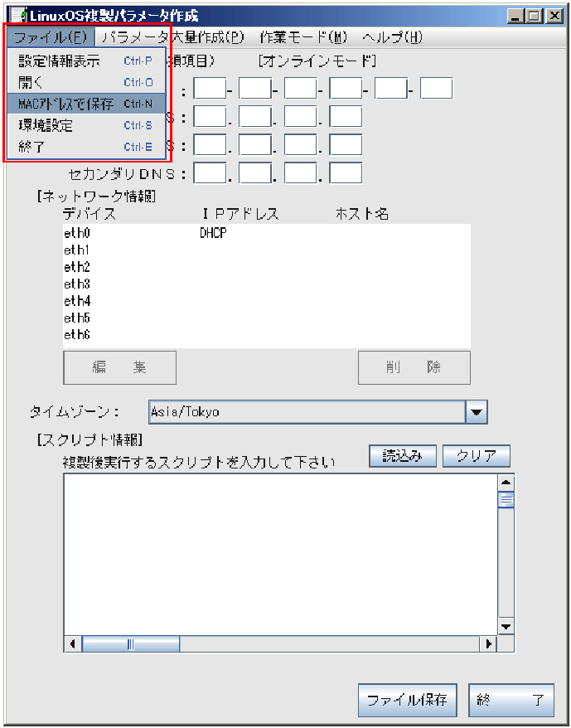This screenshot has height=728, width=571.
Task: Open the 作業モード(M) menu
Action: 303,37
